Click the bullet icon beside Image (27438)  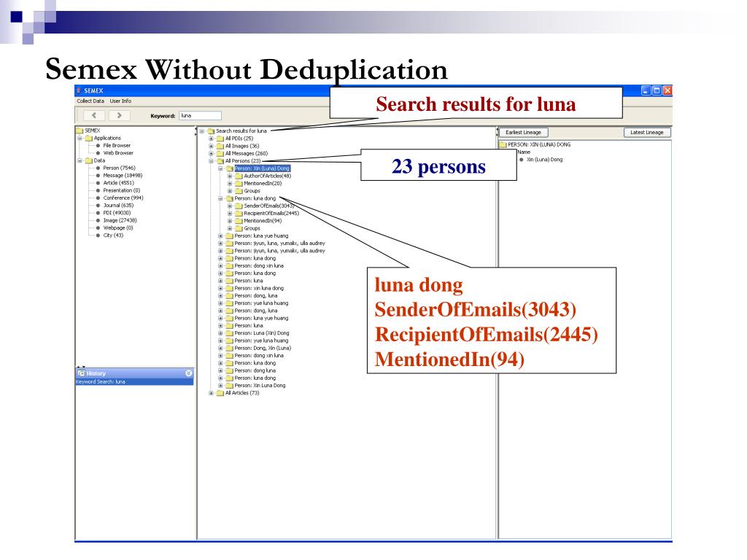point(98,220)
